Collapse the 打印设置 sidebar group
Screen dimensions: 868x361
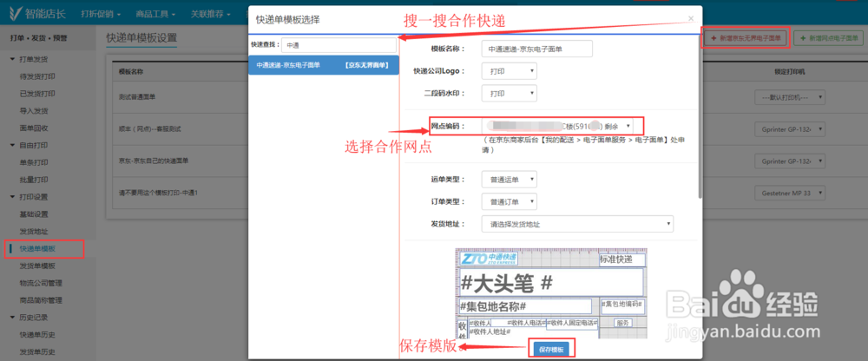(x=29, y=197)
